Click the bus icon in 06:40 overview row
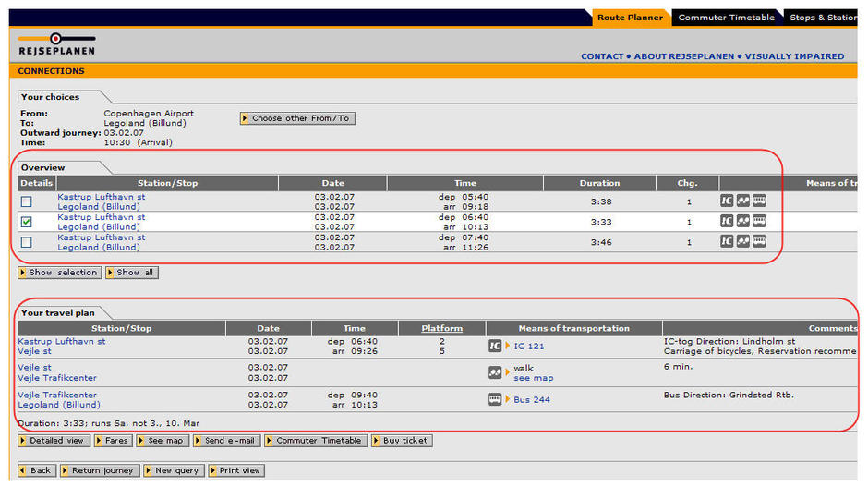The height and width of the screenshot is (487, 868). tap(759, 221)
